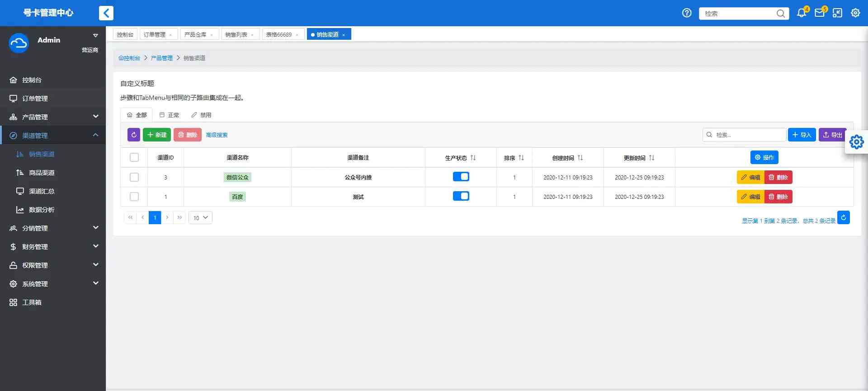Switch to the 订单管理 tab
868x391 pixels.
155,34
